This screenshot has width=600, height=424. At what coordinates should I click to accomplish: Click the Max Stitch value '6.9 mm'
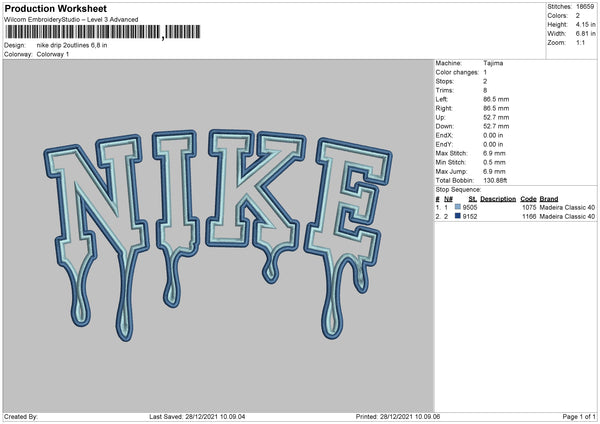[494, 153]
